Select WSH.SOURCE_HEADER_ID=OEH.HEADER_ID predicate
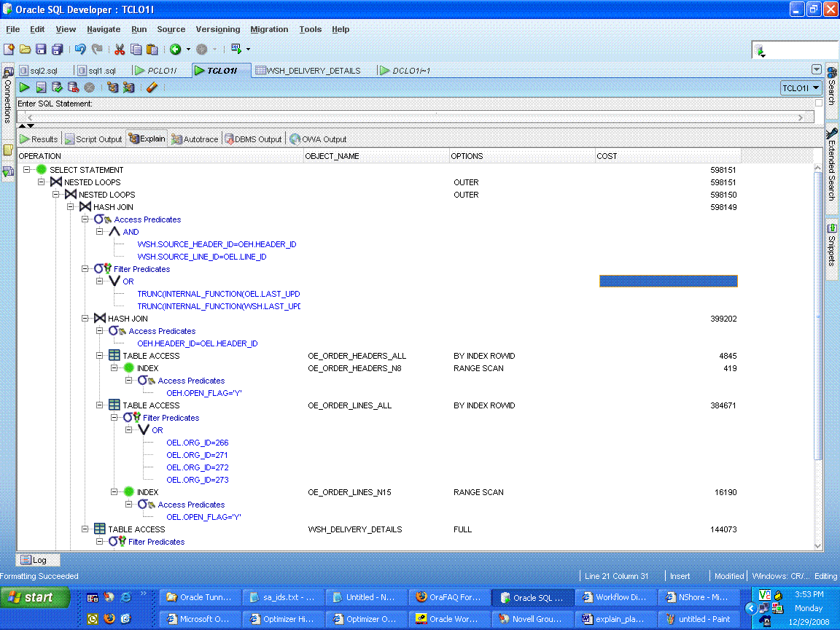This screenshot has height=630, width=840. tap(217, 244)
